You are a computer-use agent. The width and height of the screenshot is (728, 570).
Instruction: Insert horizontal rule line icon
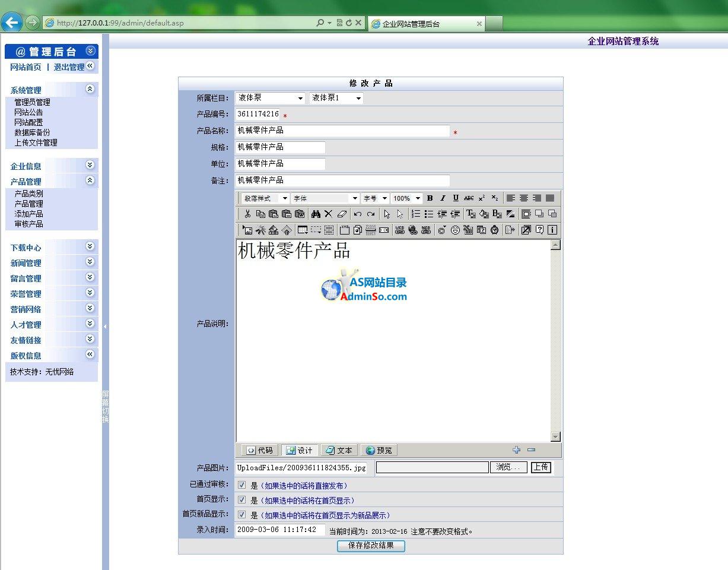pyautogui.click(x=371, y=230)
